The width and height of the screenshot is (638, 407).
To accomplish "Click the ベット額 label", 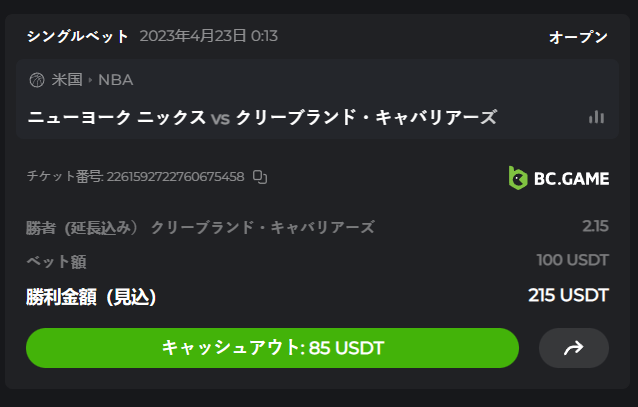I will point(56,261).
